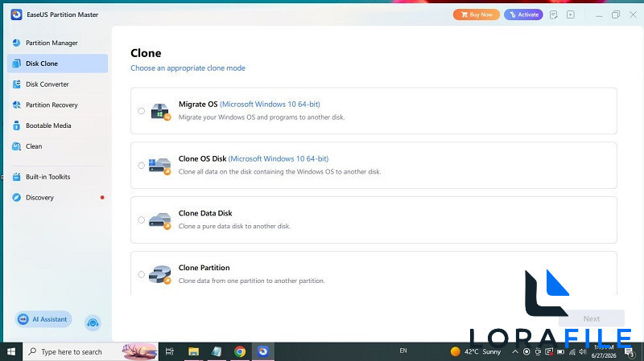Click the 42°C Sunny weather widget

pos(476,351)
